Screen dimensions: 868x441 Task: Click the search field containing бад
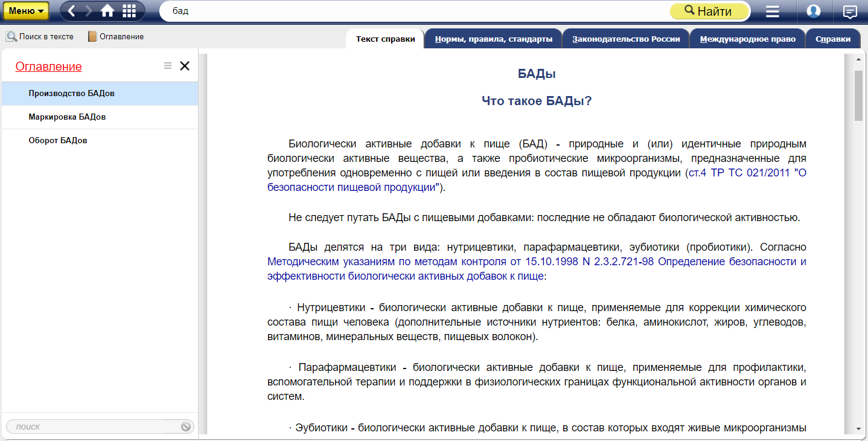(x=414, y=11)
